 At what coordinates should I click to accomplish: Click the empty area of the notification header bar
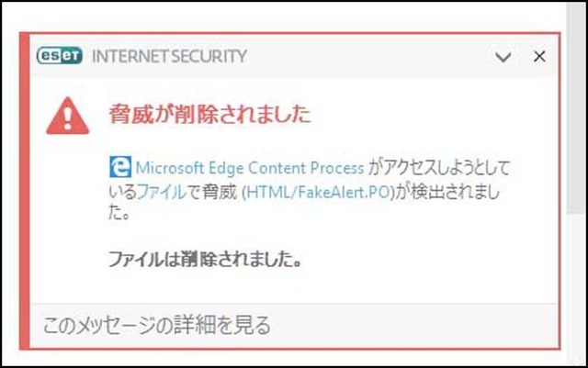[x=369, y=56]
